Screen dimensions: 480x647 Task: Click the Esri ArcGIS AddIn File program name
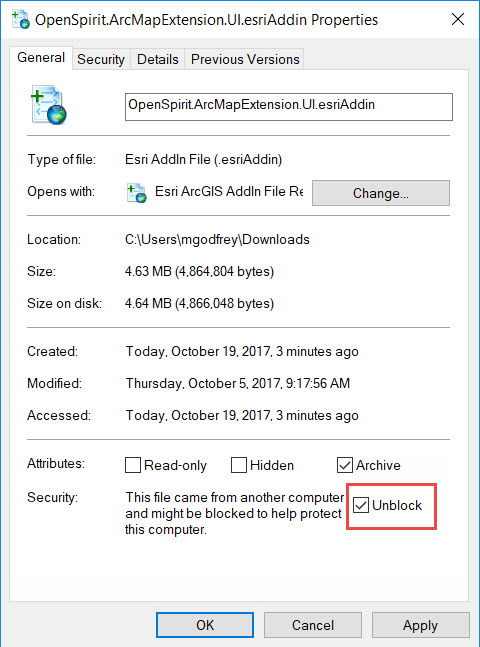click(229, 192)
